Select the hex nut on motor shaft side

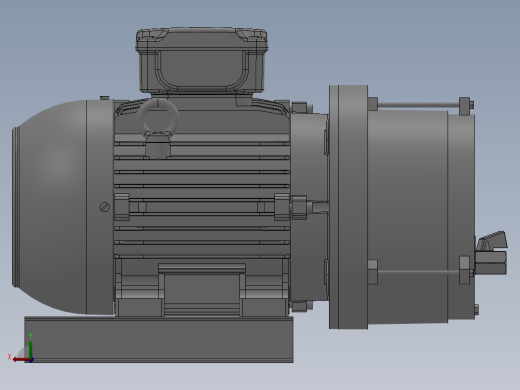click(x=299, y=207)
